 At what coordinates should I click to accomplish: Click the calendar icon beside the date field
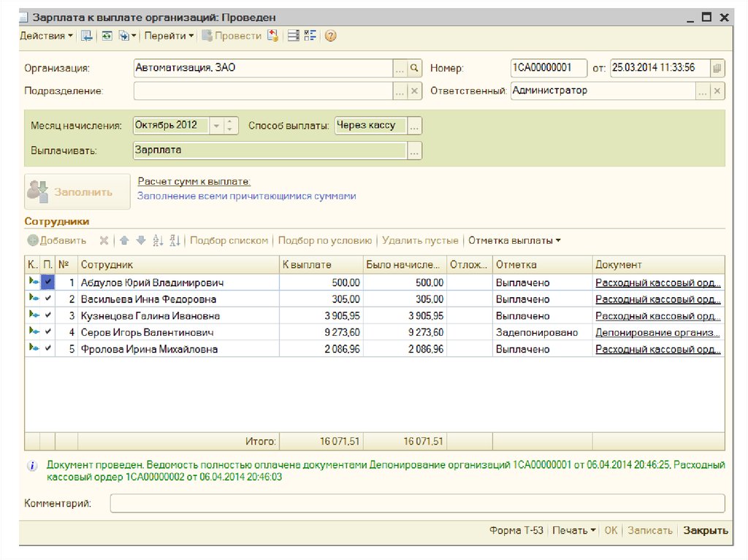coord(717,68)
